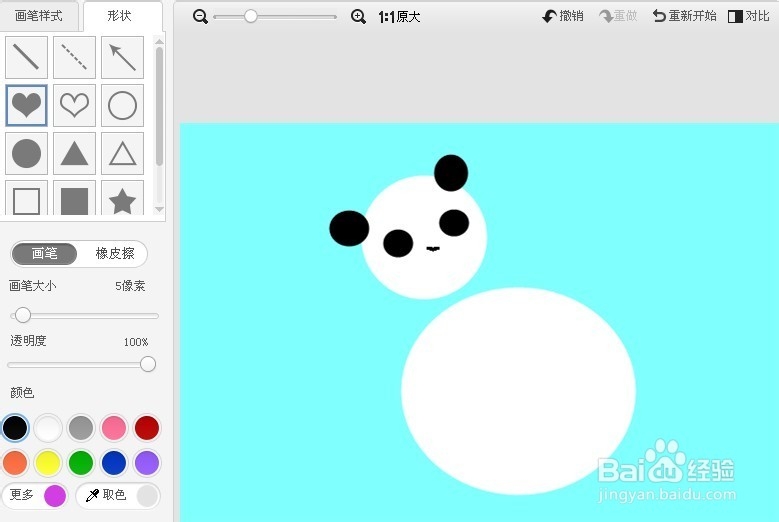779x522 pixels.
Task: Click the "5像素" brush size value
Action: (130, 286)
